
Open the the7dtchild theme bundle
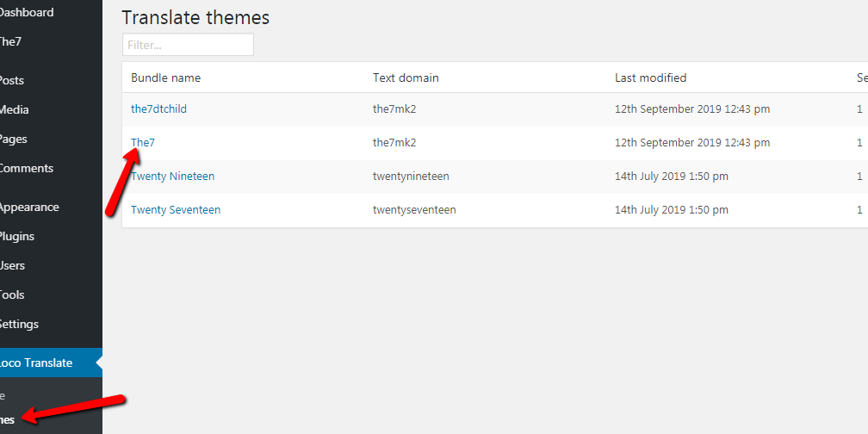click(x=158, y=109)
